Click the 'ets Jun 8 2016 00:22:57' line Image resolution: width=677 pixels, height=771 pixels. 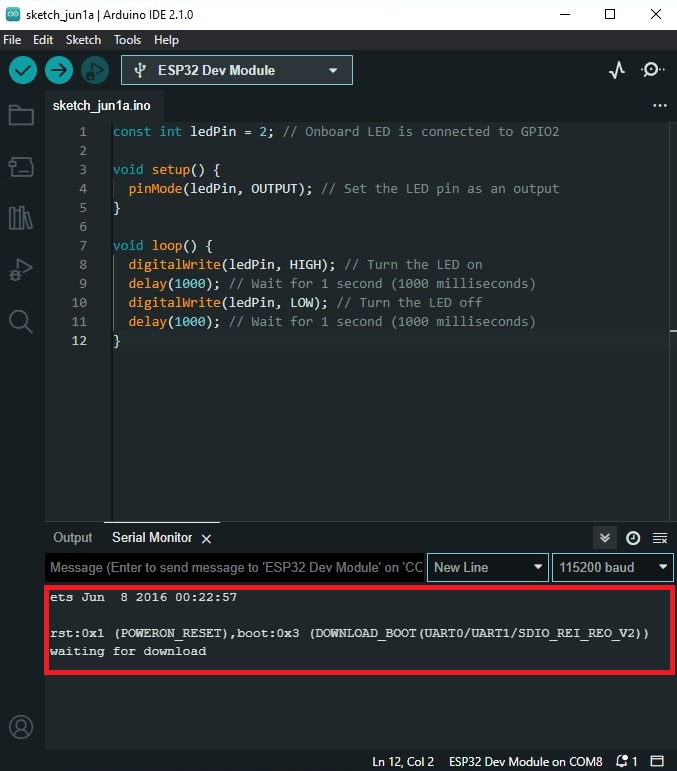tap(143, 597)
